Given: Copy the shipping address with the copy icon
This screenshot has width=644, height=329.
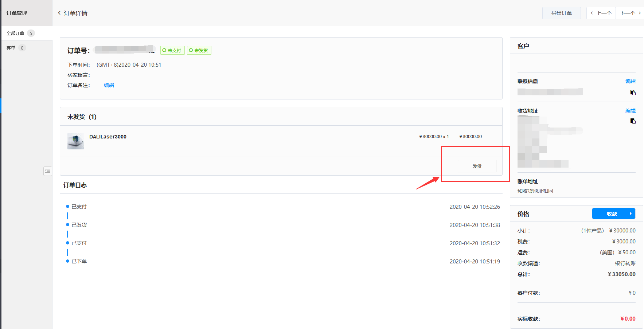Looking at the screenshot, I should click(x=633, y=121).
